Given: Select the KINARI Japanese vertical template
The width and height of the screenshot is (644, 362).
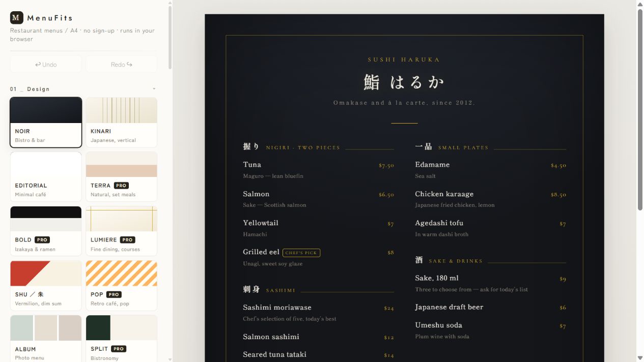Looking at the screenshot, I should click(122, 123).
